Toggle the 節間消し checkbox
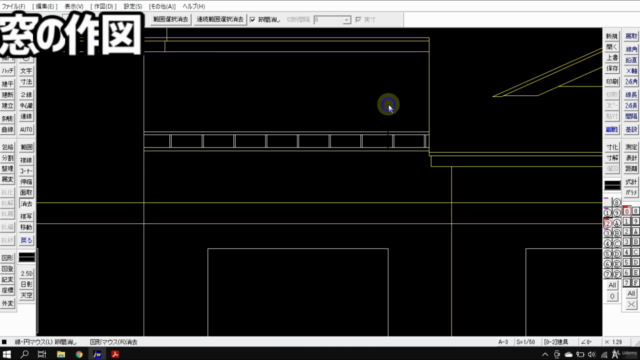640x360 pixels. click(x=253, y=20)
